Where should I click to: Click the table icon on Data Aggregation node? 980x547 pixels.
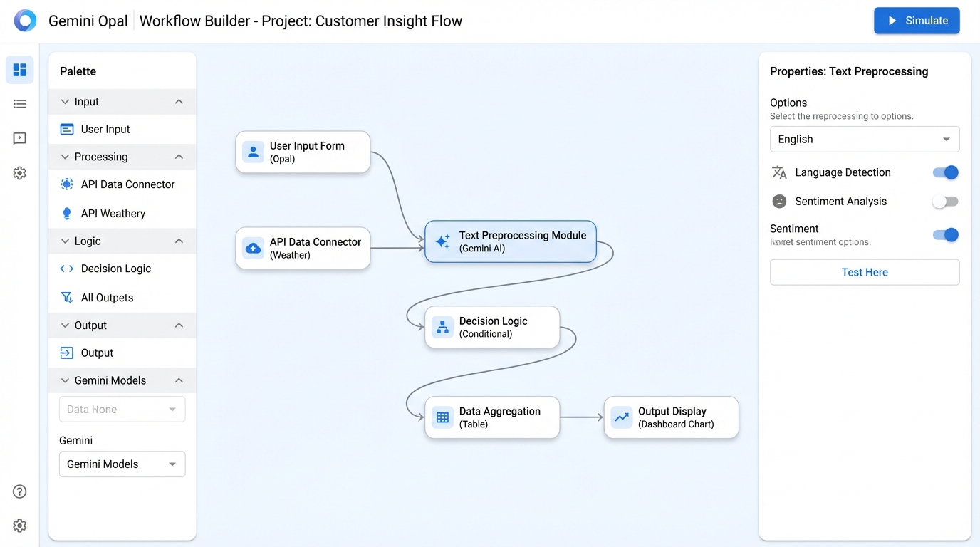pos(442,417)
